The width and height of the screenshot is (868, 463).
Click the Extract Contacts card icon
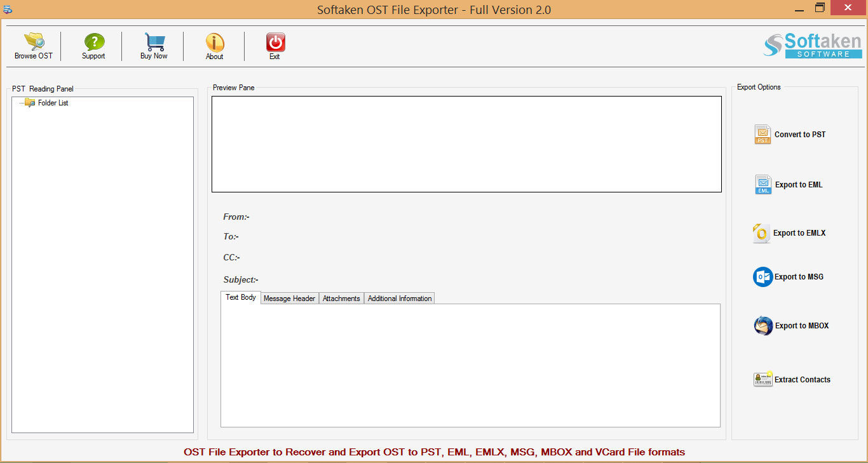pos(763,379)
